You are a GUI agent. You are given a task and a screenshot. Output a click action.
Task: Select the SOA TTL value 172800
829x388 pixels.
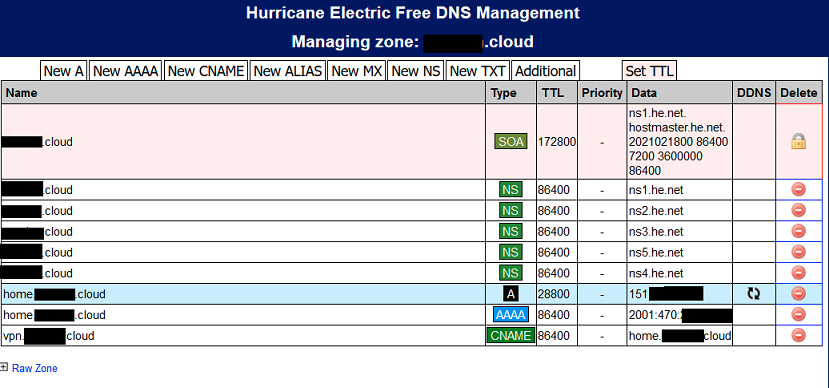[x=557, y=142]
